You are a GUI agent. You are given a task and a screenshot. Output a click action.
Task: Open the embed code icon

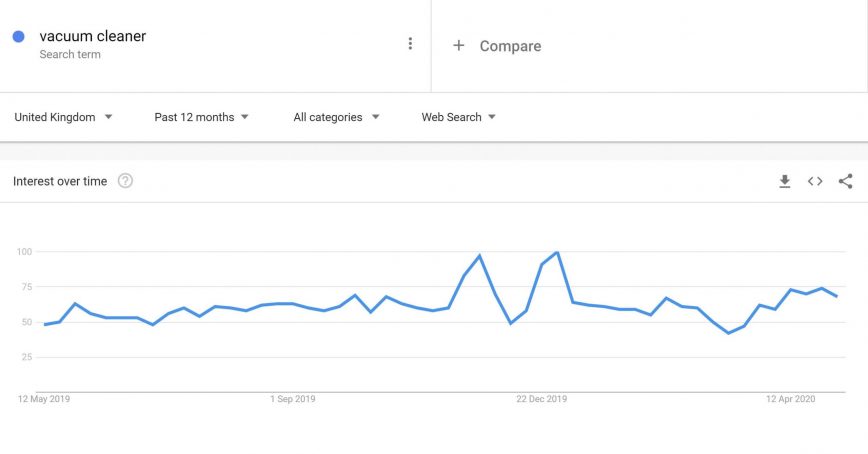pyautogui.click(x=815, y=181)
